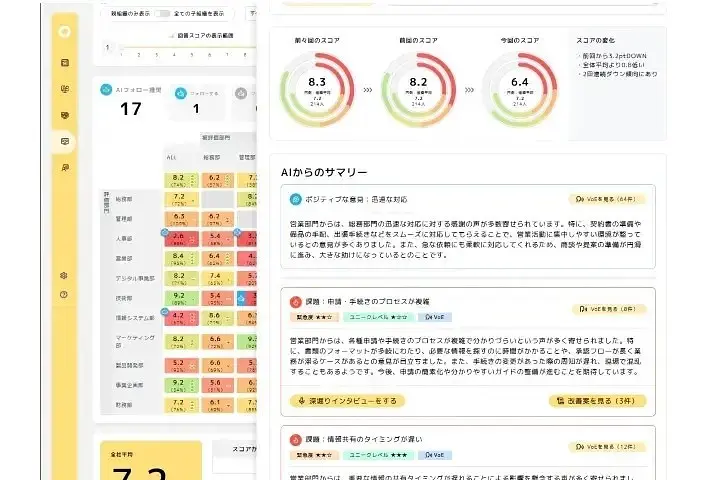
Task: Click the 2.6 heatmap cell in the 人事部 row
Action: [x=181, y=239]
